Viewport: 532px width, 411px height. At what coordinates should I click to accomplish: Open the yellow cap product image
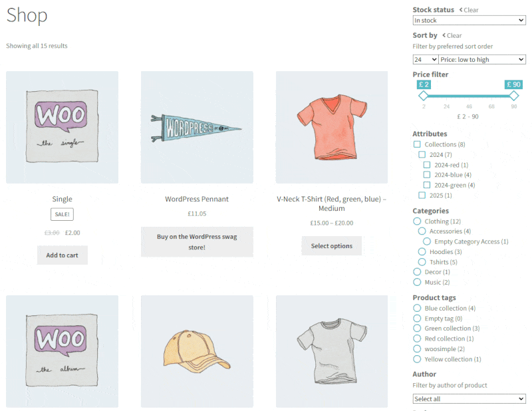tap(197, 351)
